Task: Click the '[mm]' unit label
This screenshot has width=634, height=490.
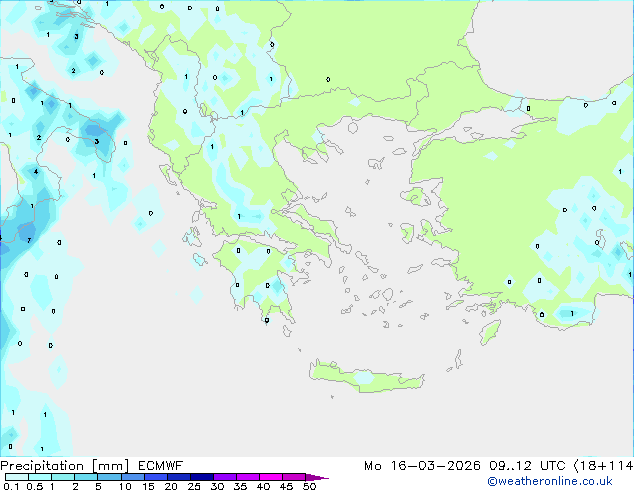Action: [x=110, y=466]
